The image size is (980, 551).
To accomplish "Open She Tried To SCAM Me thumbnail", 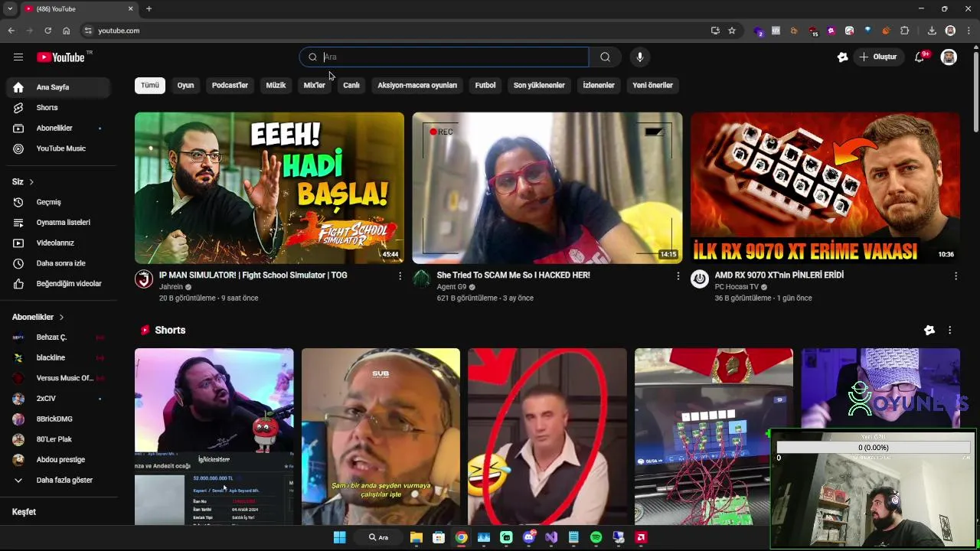I will pyautogui.click(x=547, y=188).
